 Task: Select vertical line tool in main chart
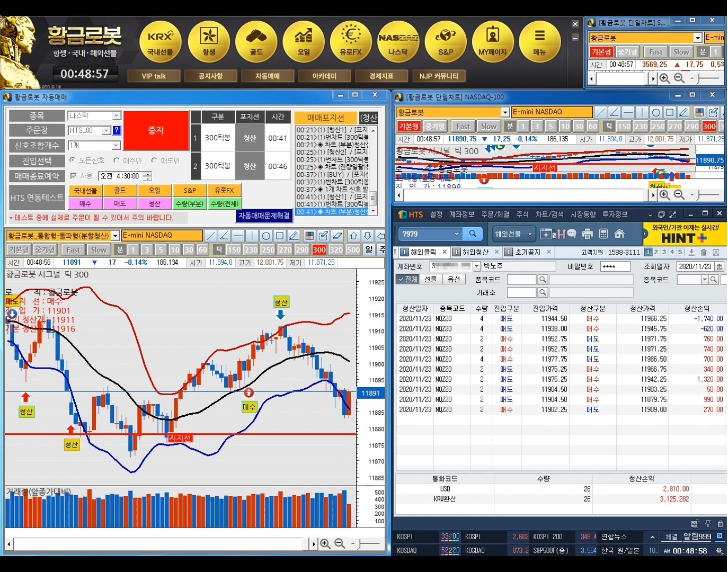point(252,236)
